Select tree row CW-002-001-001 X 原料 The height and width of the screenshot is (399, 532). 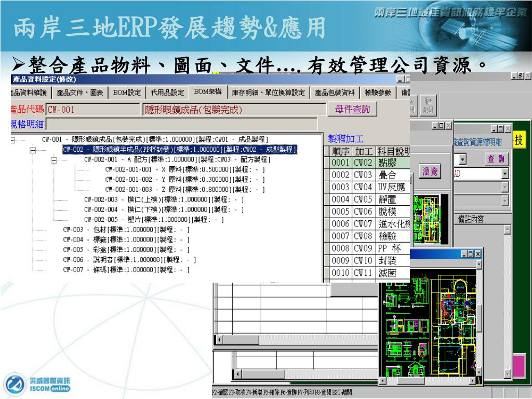(x=185, y=170)
